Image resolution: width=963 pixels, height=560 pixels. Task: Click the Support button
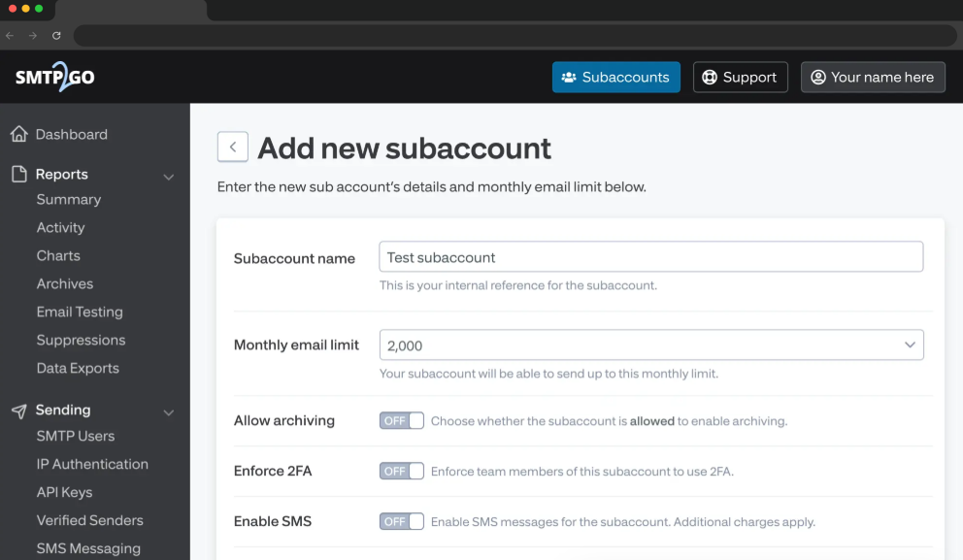coord(740,77)
